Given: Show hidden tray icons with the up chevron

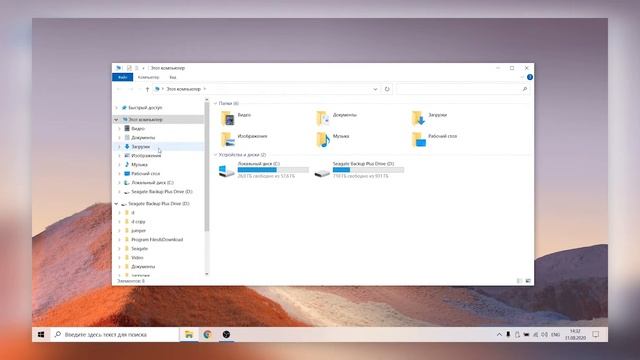Looking at the screenshot, I should (499, 334).
